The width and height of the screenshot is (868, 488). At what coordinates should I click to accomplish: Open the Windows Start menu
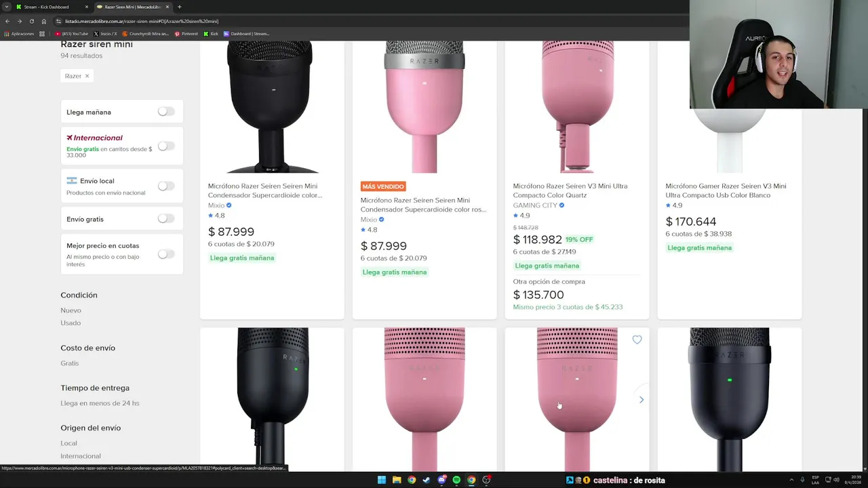(x=382, y=480)
